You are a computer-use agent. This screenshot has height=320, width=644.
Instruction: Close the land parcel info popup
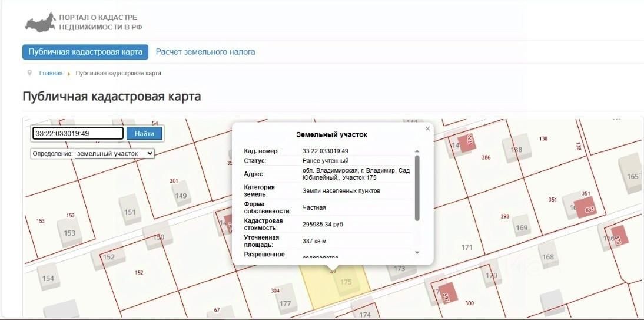click(x=427, y=128)
